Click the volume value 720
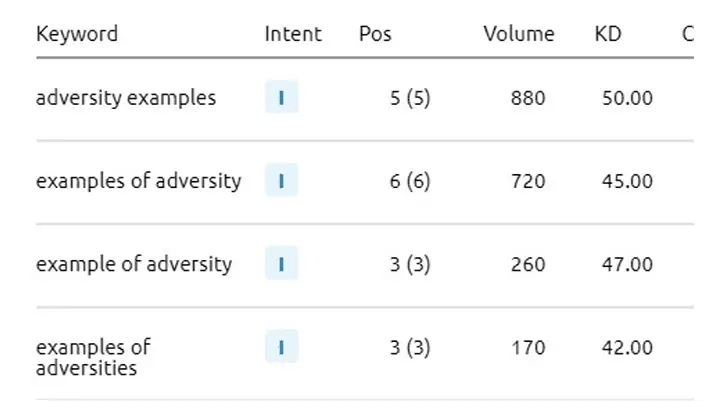 tap(528, 181)
